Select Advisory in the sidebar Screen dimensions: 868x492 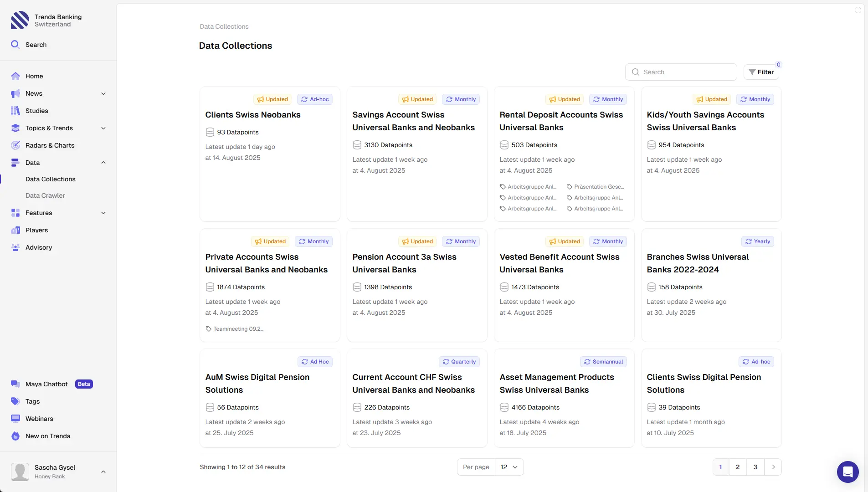tap(39, 247)
